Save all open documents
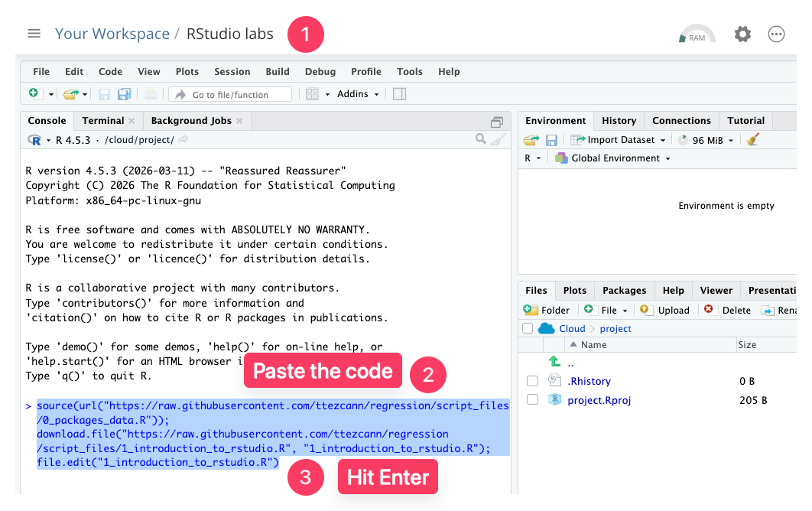 125,94
